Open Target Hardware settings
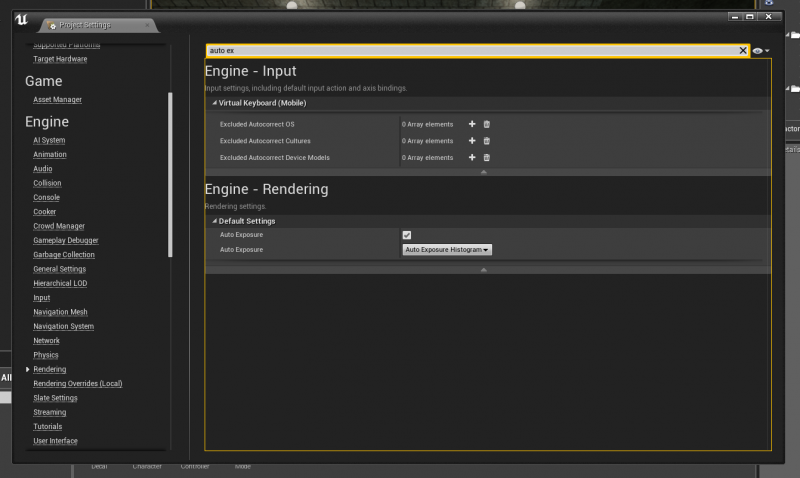Viewport: 800px width, 478px height. pos(60,59)
